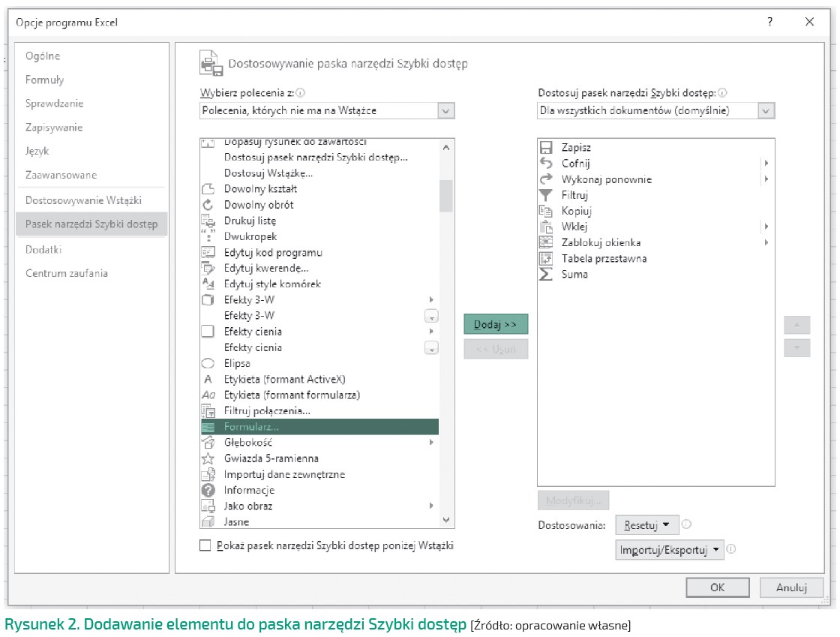Image resolution: width=840 pixels, height=637 pixels.
Task: Click the Etykieta (formant ActiveX) icon
Action: coord(208,380)
